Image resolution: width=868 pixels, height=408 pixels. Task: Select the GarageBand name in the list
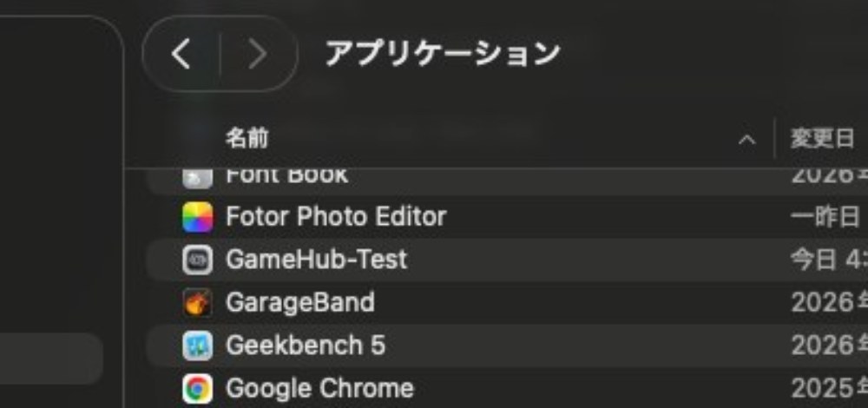300,302
